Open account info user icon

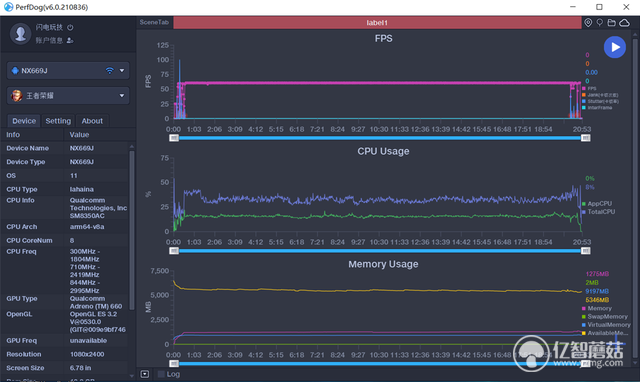coord(70,40)
